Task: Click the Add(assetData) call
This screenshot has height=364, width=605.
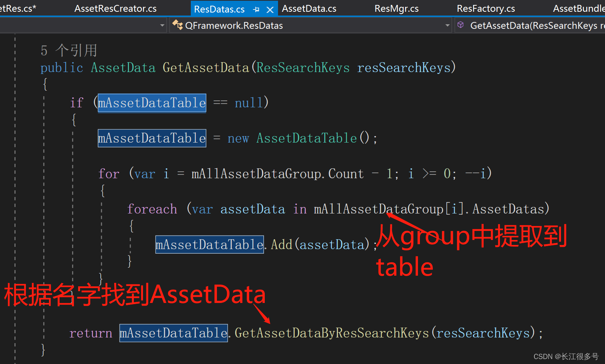Action: click(320, 245)
